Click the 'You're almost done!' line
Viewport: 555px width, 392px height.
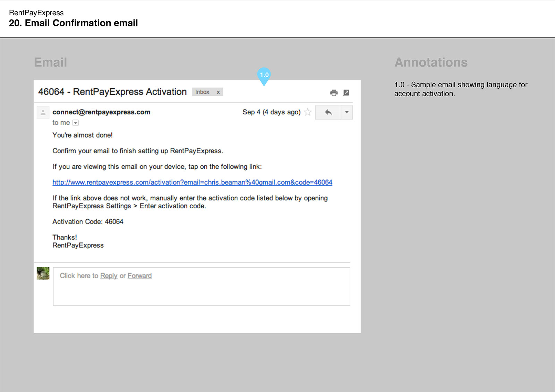83,135
